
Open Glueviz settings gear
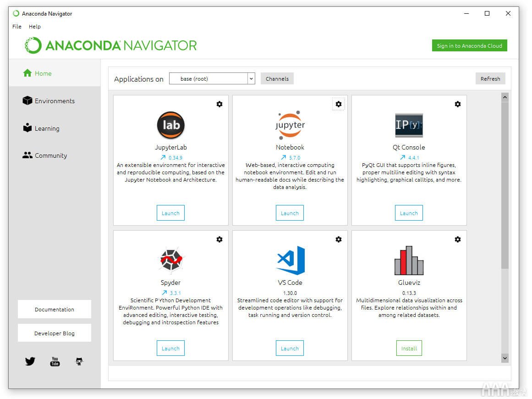[x=458, y=239]
